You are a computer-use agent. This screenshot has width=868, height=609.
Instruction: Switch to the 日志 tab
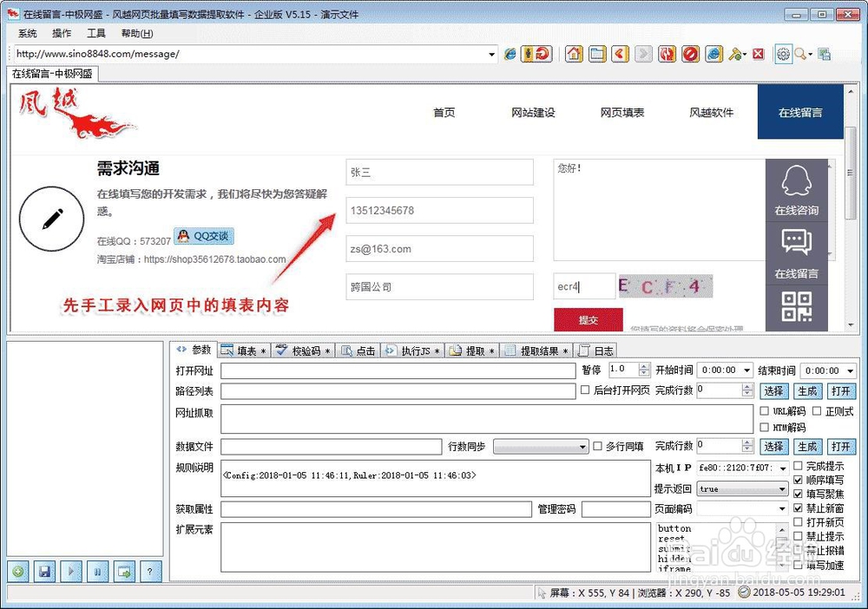(595, 350)
